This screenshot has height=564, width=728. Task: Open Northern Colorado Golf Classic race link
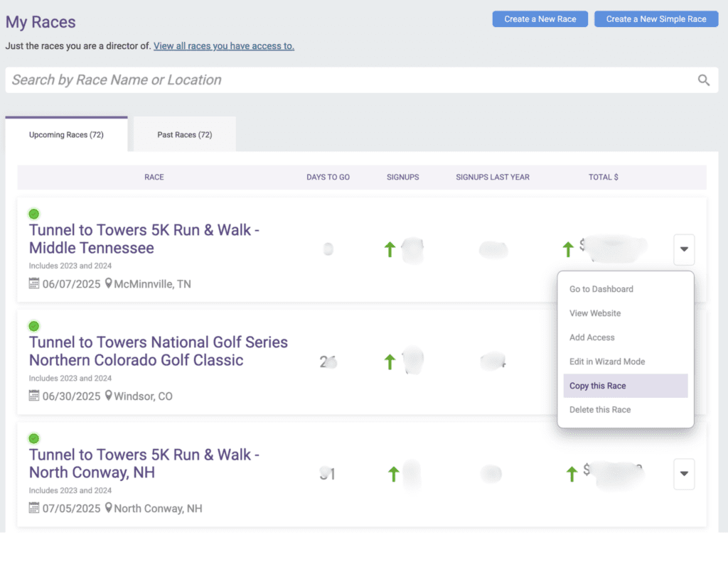pyautogui.click(x=159, y=351)
